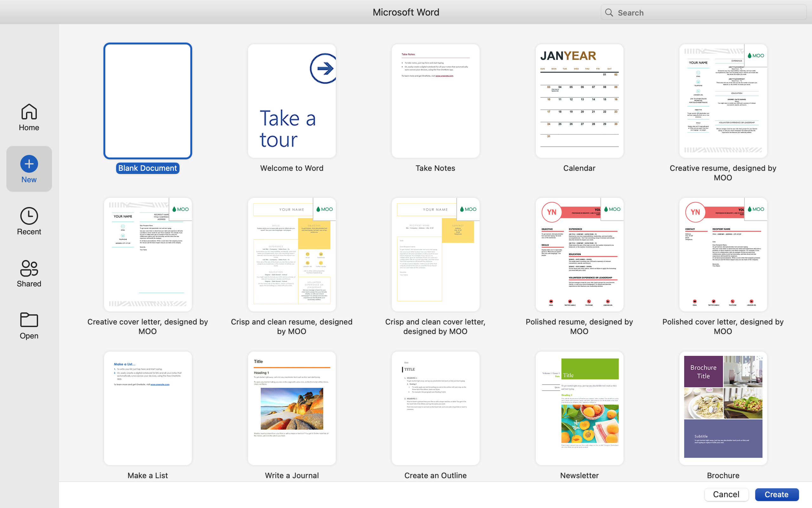Open the Recent clock icon
Image resolution: width=812 pixels, height=508 pixels.
[x=29, y=216]
